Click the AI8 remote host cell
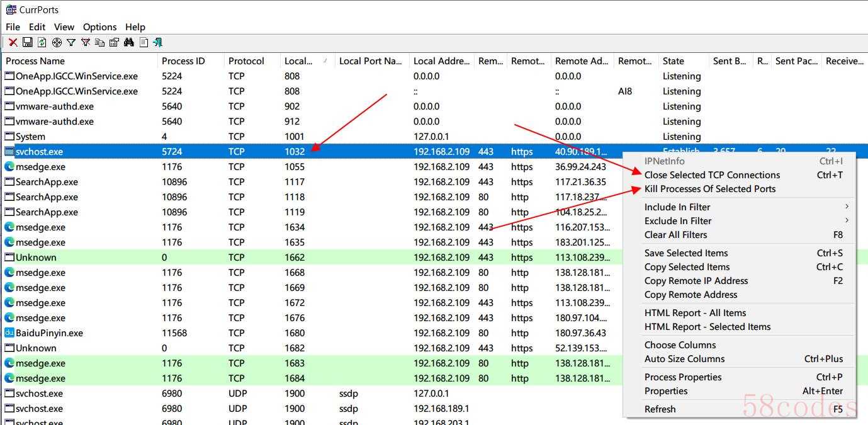 625,91
